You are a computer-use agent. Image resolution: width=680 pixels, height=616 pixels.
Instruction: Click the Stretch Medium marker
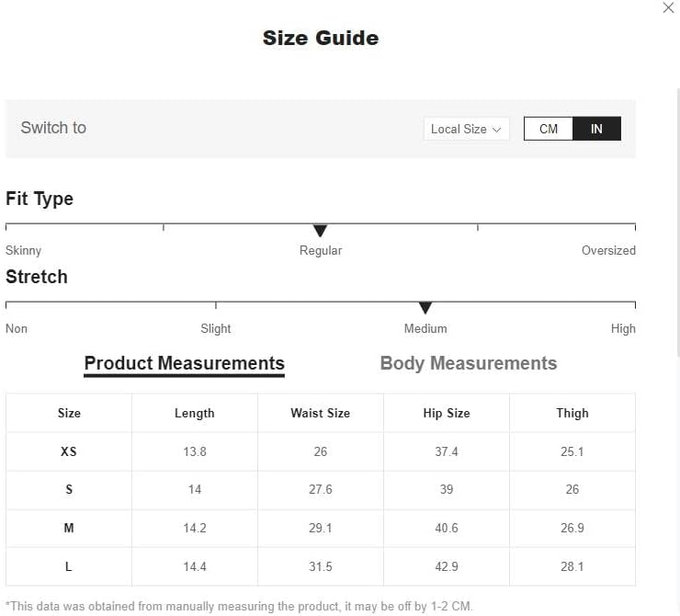coord(425,308)
